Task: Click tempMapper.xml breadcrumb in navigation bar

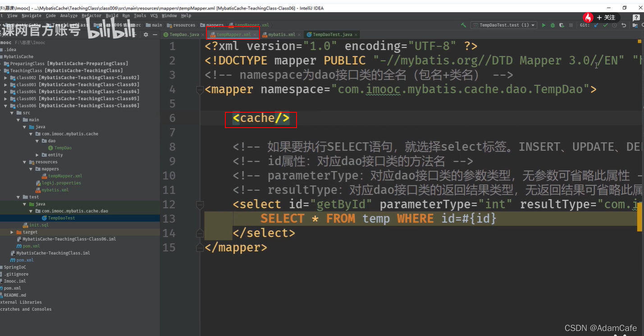Action: (x=249, y=25)
